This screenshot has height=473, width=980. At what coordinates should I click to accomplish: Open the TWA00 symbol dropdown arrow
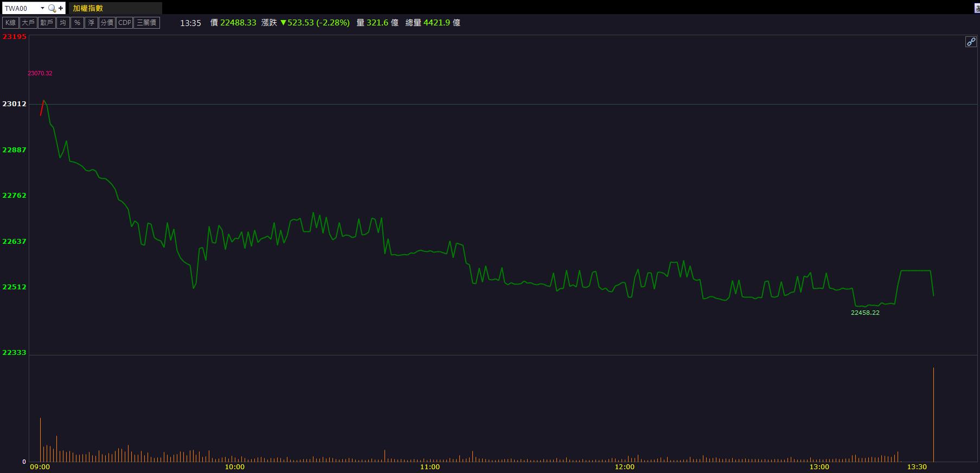coord(42,8)
